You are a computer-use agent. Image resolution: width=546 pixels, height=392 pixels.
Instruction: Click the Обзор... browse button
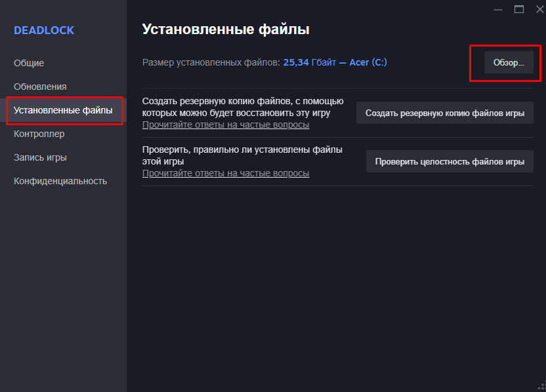coord(509,63)
